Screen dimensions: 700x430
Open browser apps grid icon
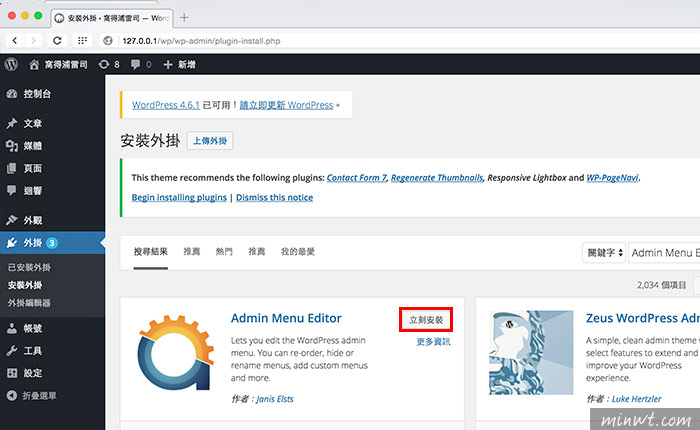point(82,41)
